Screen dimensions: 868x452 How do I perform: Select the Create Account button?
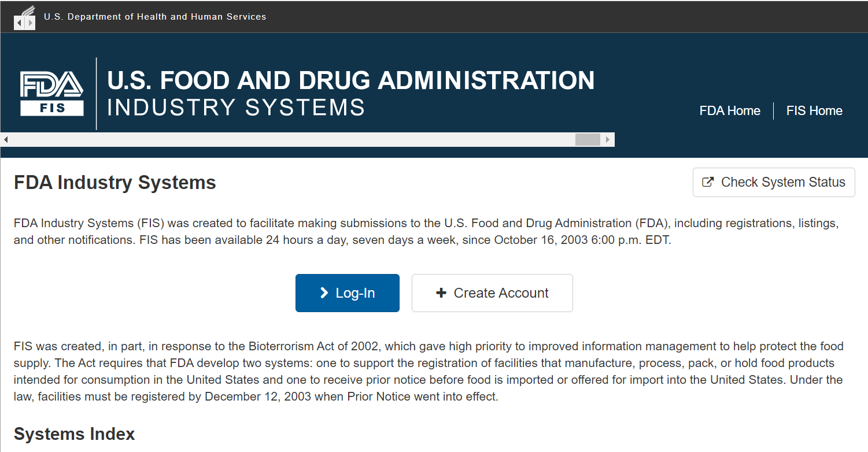[x=492, y=293]
